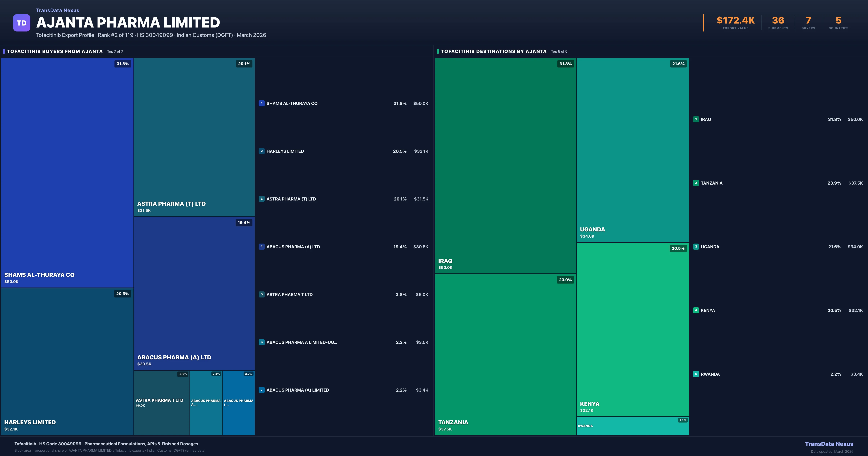Click rank badge 2 beside HARLEYS LIMITED
868x456 pixels.
tap(261, 151)
